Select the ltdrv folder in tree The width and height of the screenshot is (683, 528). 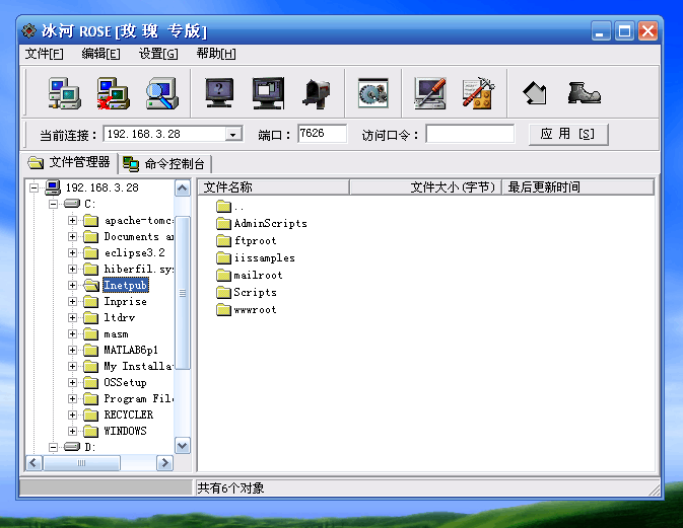click(x=119, y=318)
